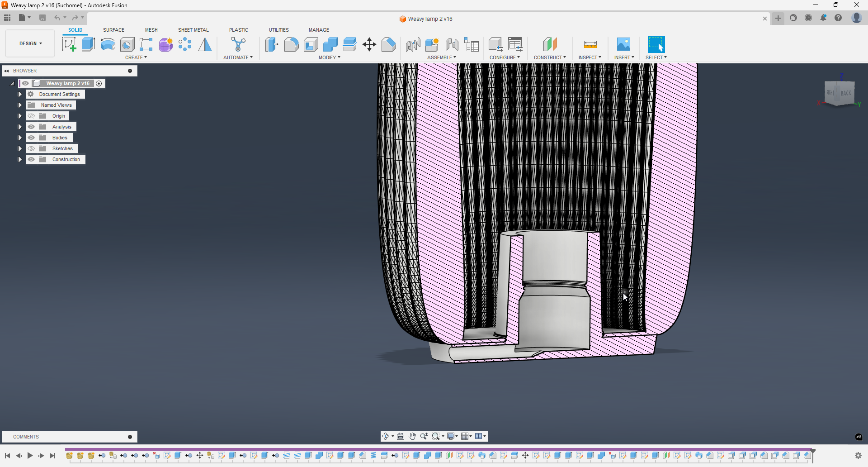Select the Offset Face tool
This screenshot has width=868, height=467.
tap(350, 44)
